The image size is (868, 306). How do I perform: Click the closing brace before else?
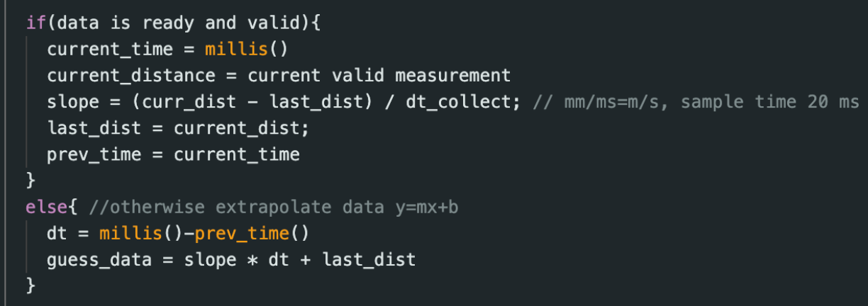point(30,181)
